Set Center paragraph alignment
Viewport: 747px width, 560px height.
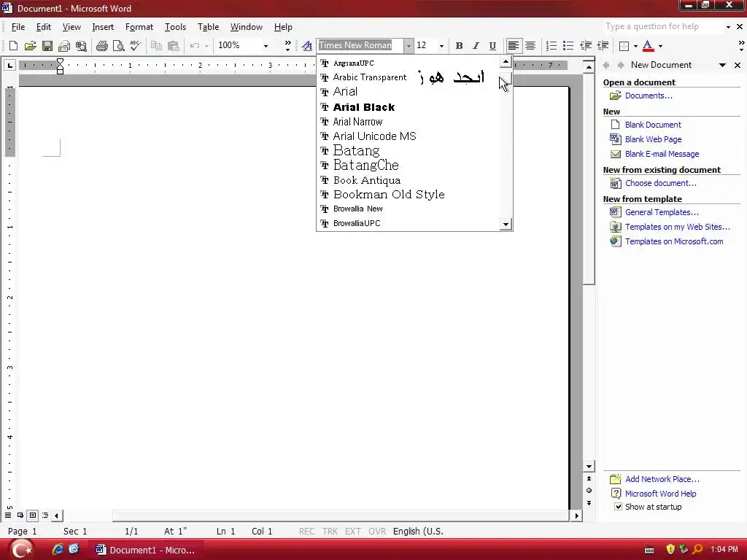click(x=530, y=46)
